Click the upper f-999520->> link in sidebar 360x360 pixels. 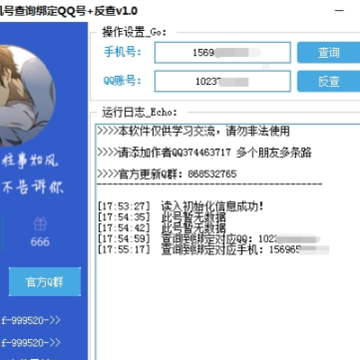coord(31,321)
